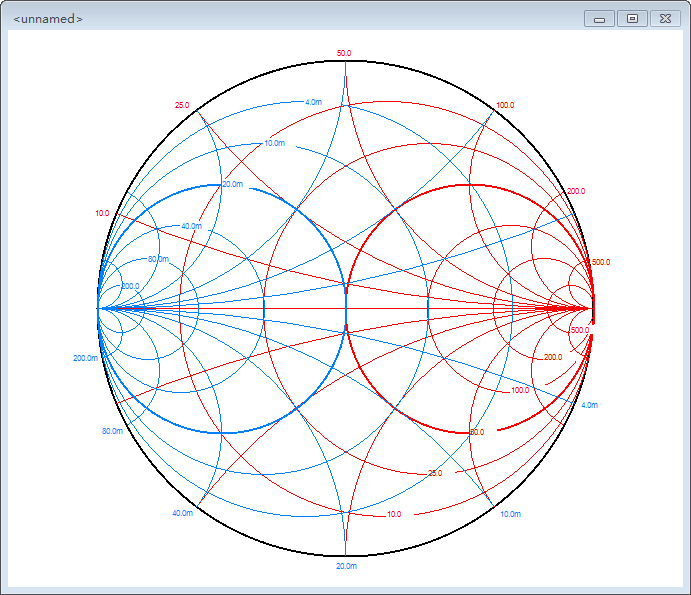Click red 10.0 label inside the chart
Screen dimensions: 691x595
394,514
